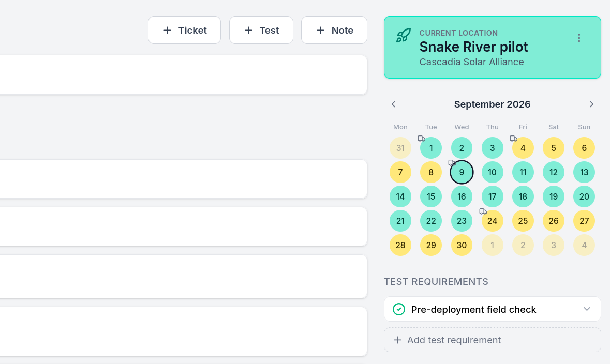Select September 1 in the calendar
This screenshot has height=364, width=610.
point(431,148)
